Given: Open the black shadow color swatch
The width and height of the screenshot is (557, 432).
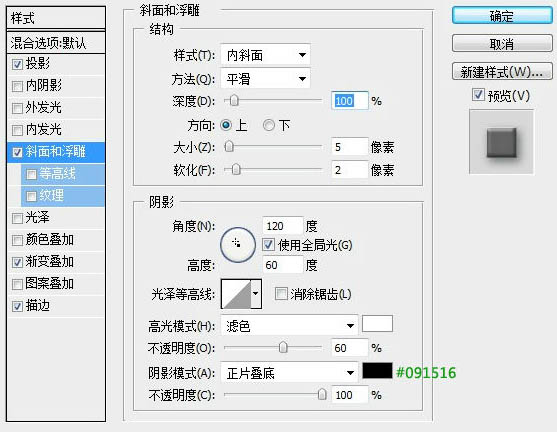Looking at the screenshot, I should click(377, 371).
